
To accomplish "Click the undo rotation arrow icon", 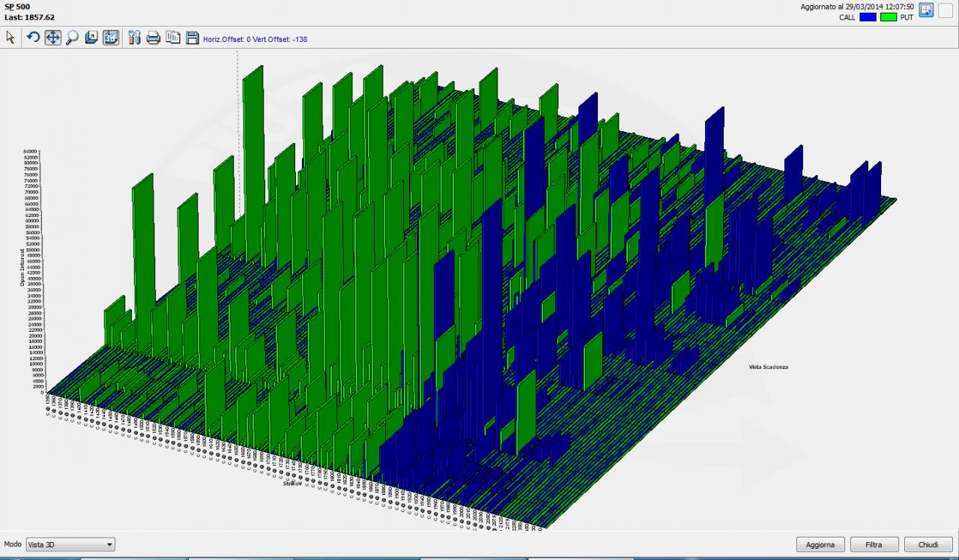I will 33,37.
